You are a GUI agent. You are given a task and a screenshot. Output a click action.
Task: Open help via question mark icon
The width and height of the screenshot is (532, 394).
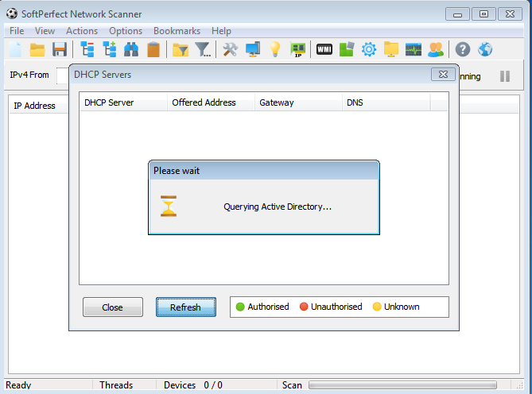coord(463,50)
